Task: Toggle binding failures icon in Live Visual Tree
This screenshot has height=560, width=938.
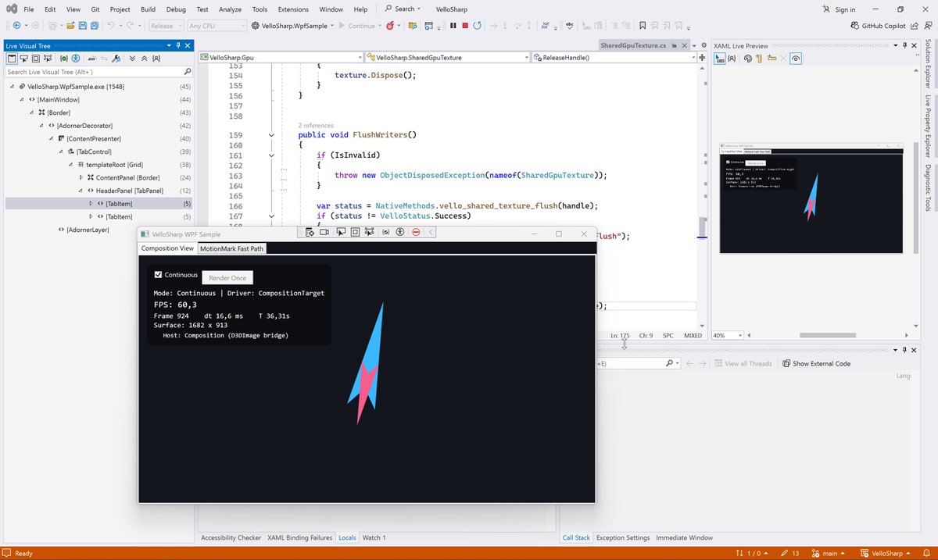Action: click(64, 59)
